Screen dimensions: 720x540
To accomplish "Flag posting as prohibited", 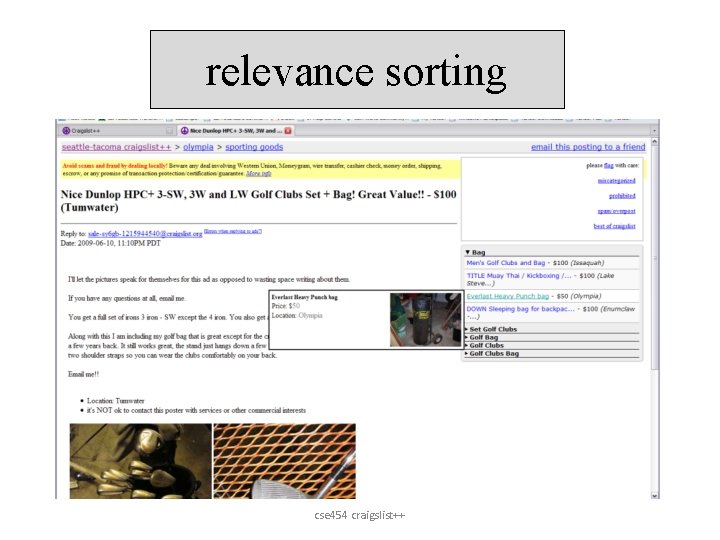I will click(x=622, y=196).
